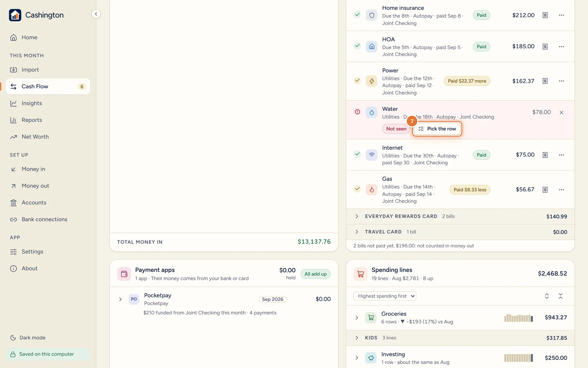Toggle the paid checkmark for Home insurance
Screen dimensions: 588x368
click(357, 15)
